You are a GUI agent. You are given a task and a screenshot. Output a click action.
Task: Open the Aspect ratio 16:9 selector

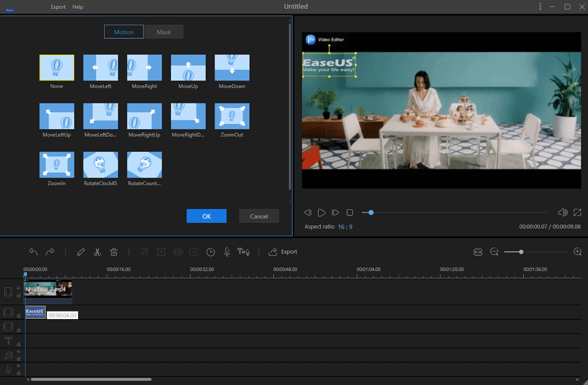tap(346, 226)
